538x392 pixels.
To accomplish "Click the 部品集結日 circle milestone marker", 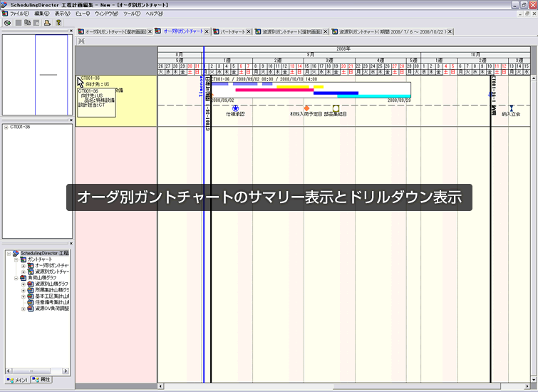I will point(336,108).
